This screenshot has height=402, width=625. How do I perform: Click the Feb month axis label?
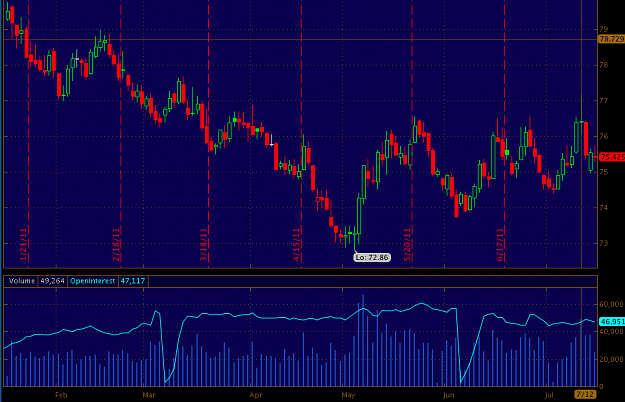click(x=61, y=395)
